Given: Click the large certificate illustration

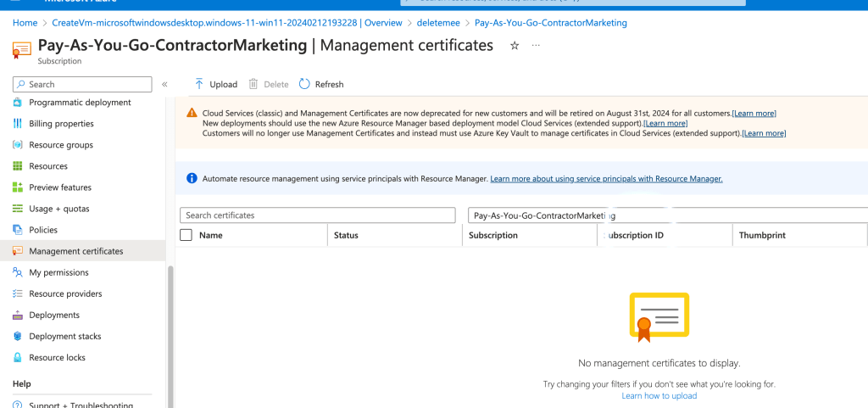Looking at the screenshot, I should tap(659, 316).
